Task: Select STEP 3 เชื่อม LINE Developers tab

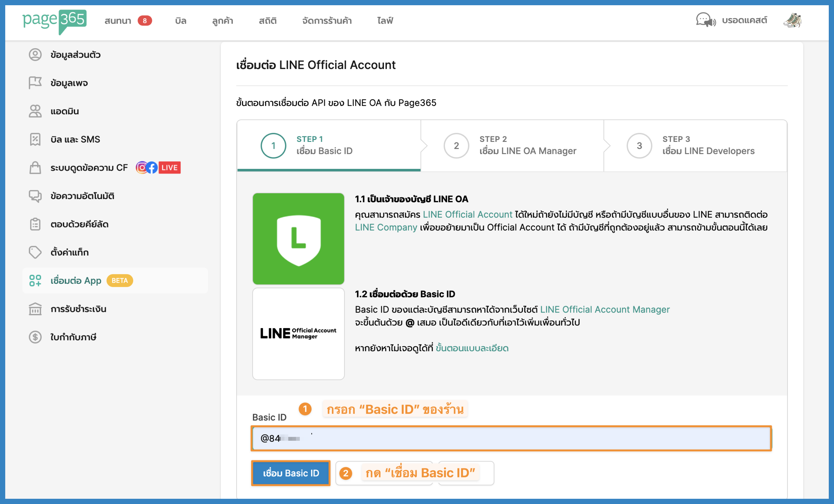Action: coord(695,146)
